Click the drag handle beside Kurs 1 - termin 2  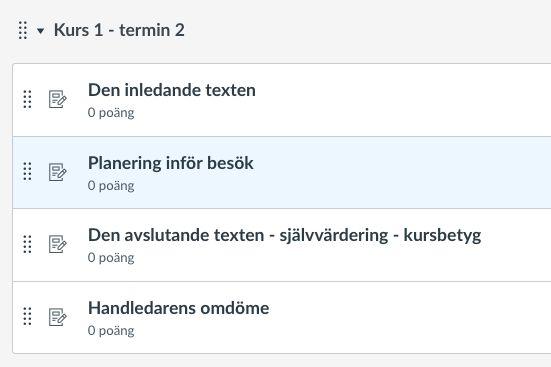(x=23, y=30)
